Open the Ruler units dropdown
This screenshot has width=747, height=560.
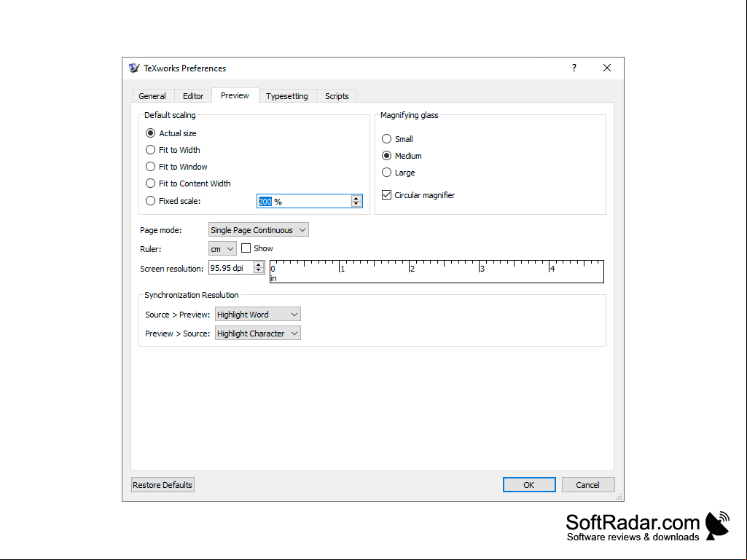pos(222,249)
